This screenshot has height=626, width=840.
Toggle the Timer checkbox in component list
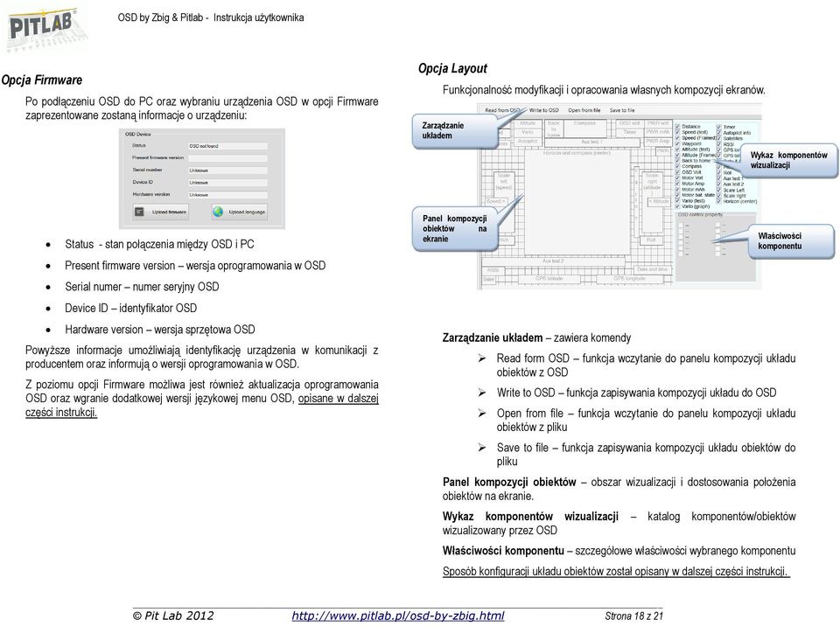(719, 127)
